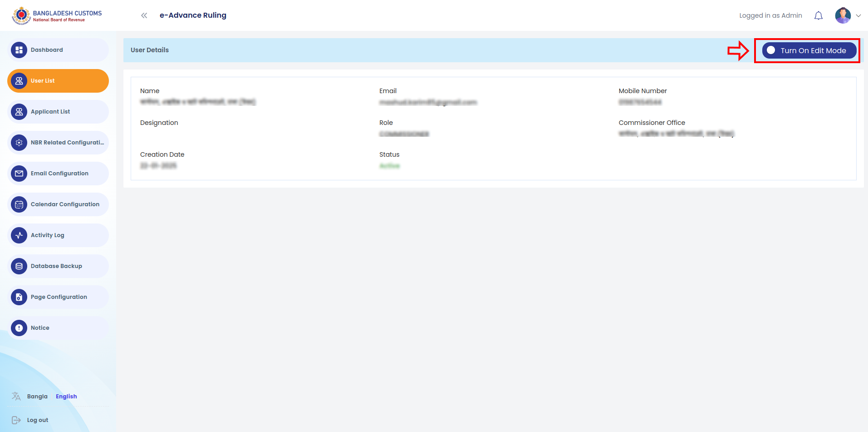Click the User List people icon
This screenshot has height=432, width=868.
click(19, 81)
